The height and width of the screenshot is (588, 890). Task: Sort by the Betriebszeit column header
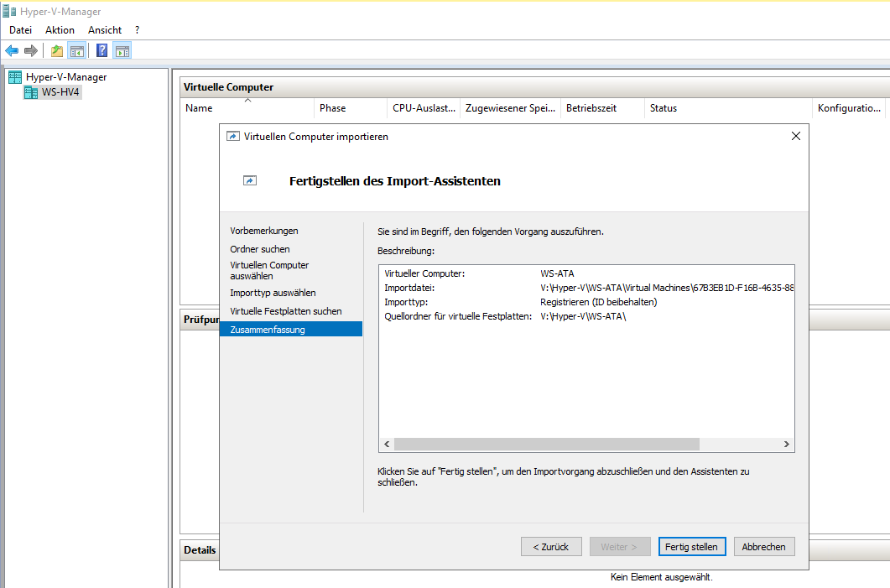(x=603, y=108)
